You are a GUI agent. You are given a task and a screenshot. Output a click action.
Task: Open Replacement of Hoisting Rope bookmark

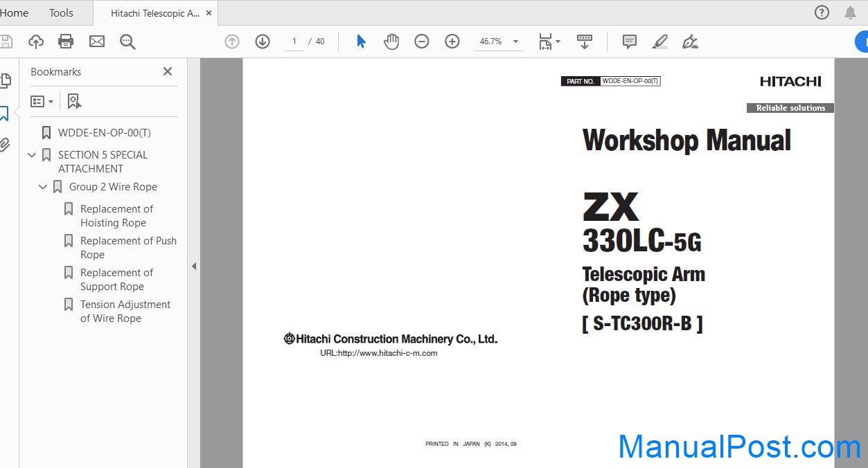pyautogui.click(x=116, y=215)
